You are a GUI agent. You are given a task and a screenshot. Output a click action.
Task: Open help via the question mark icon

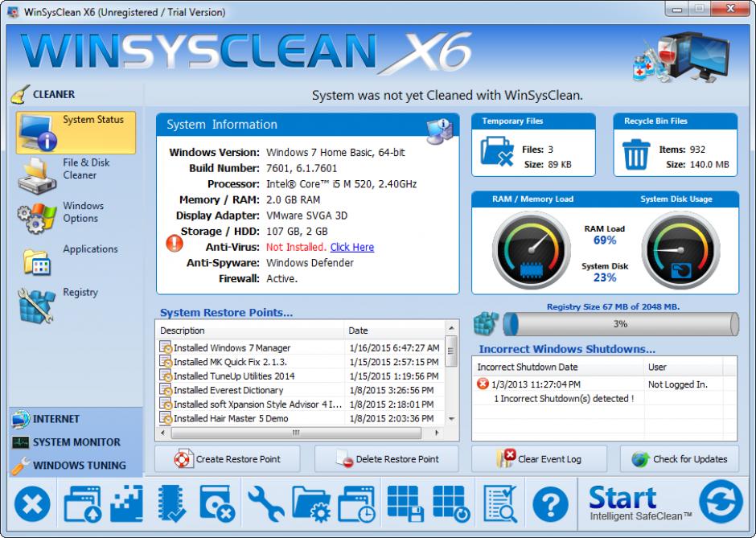(x=550, y=504)
